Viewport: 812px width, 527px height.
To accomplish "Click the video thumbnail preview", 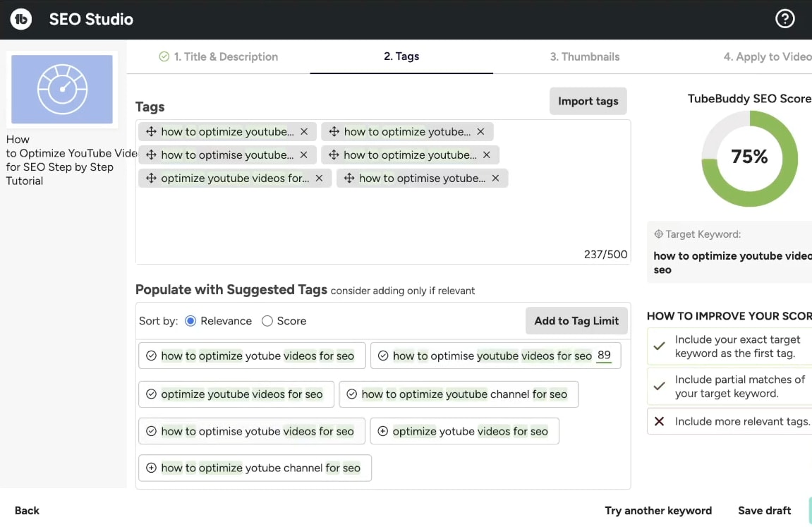I will [62, 89].
